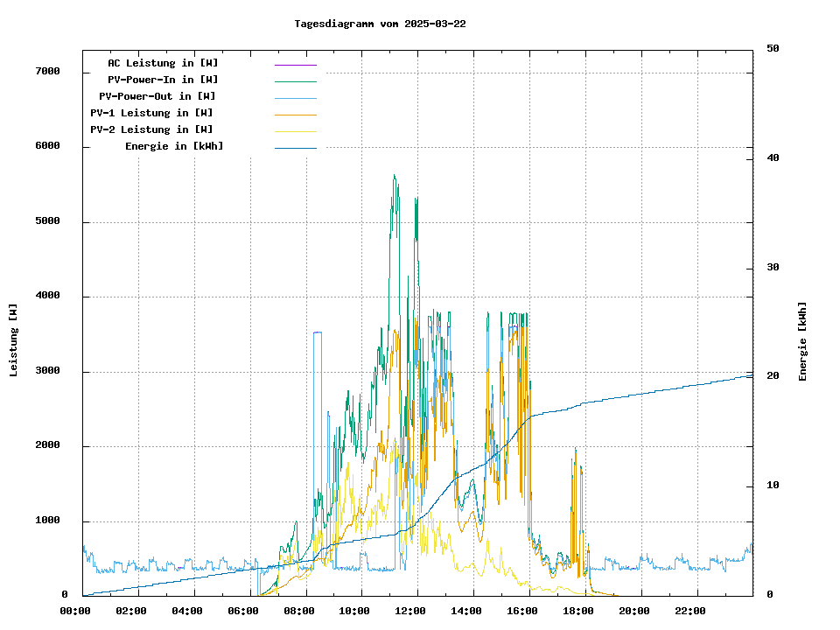This screenshot has width=840, height=630.
Task: Select the PV-1 Leistung legend label
Action: point(151,113)
